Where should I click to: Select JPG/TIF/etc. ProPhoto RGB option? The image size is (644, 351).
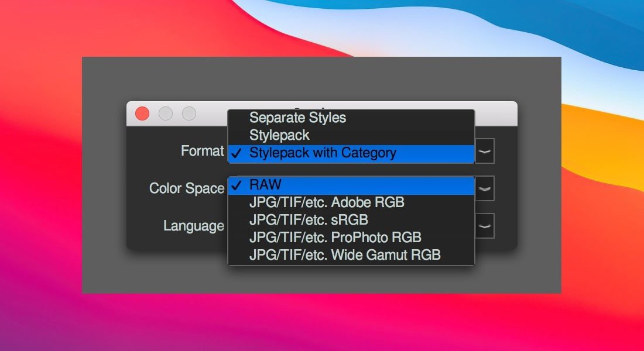pos(335,238)
